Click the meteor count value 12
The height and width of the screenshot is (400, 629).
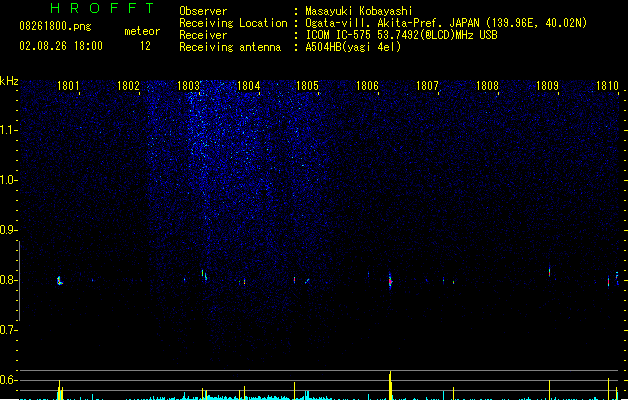[x=145, y=46]
